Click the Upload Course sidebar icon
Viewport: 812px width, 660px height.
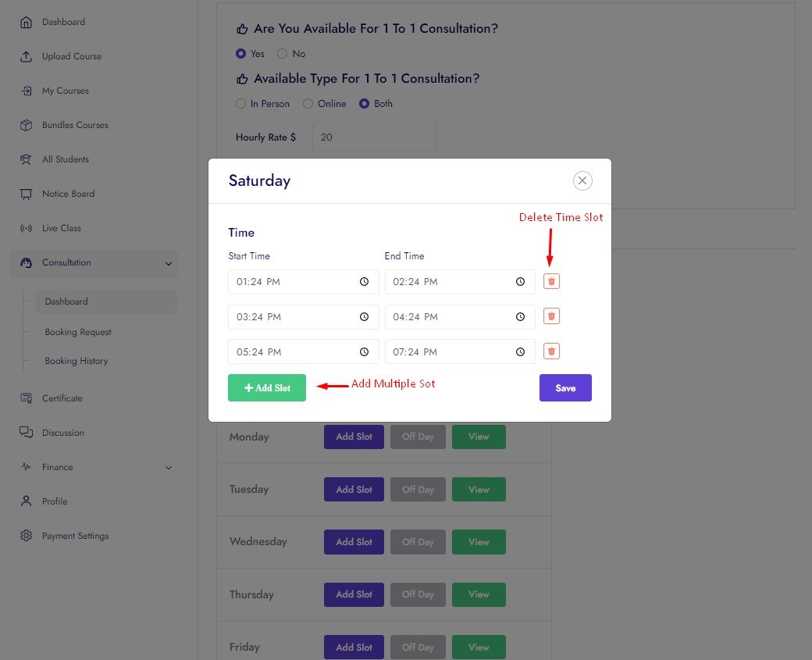pyautogui.click(x=27, y=56)
